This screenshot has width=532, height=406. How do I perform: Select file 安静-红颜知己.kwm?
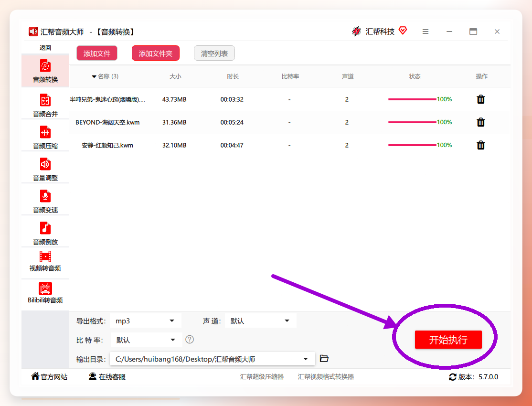107,145
